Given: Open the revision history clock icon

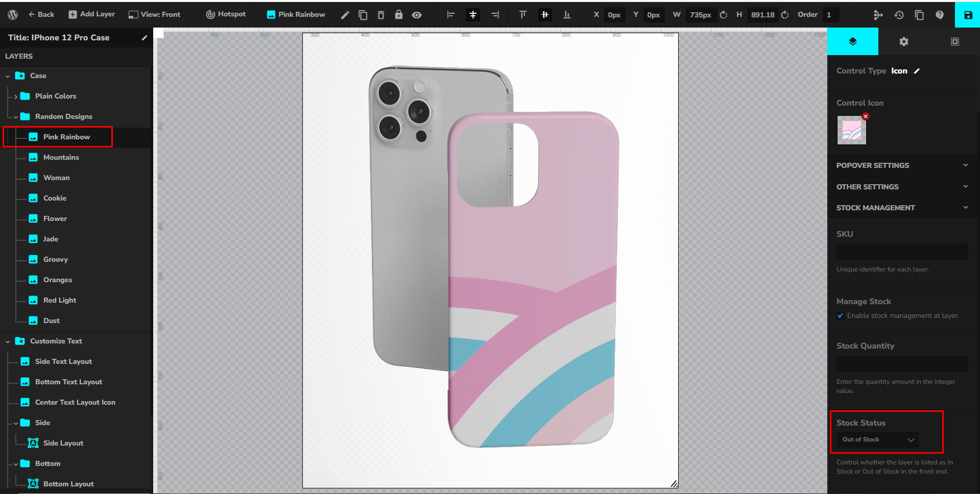Looking at the screenshot, I should 899,15.
